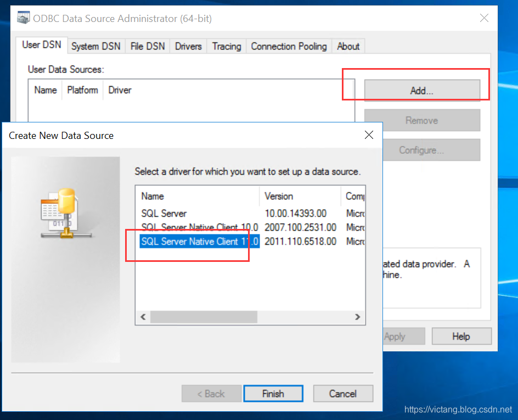This screenshot has width=518, height=420.
Task: Click the Finish button
Action: pos(273,394)
